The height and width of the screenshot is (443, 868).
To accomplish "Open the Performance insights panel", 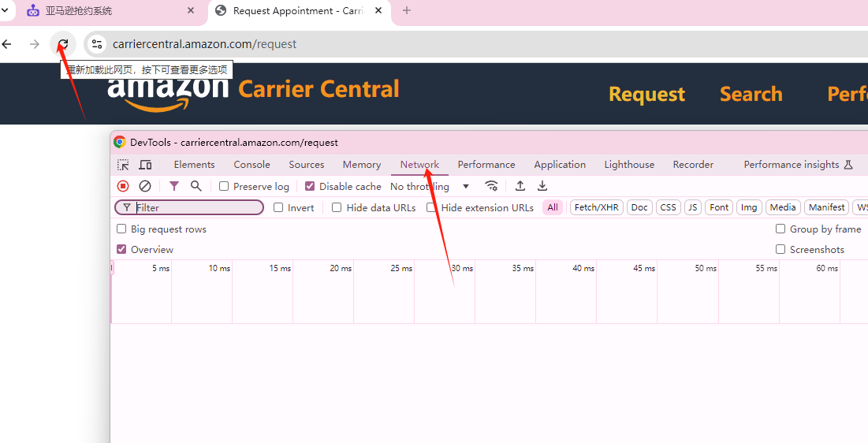I will [x=798, y=165].
